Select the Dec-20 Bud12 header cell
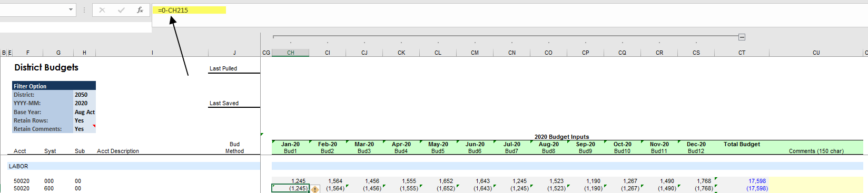This screenshot has width=868, height=193. tap(696, 147)
